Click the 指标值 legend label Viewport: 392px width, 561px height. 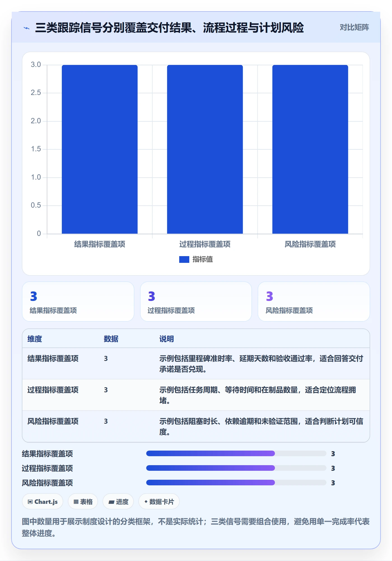tap(203, 259)
